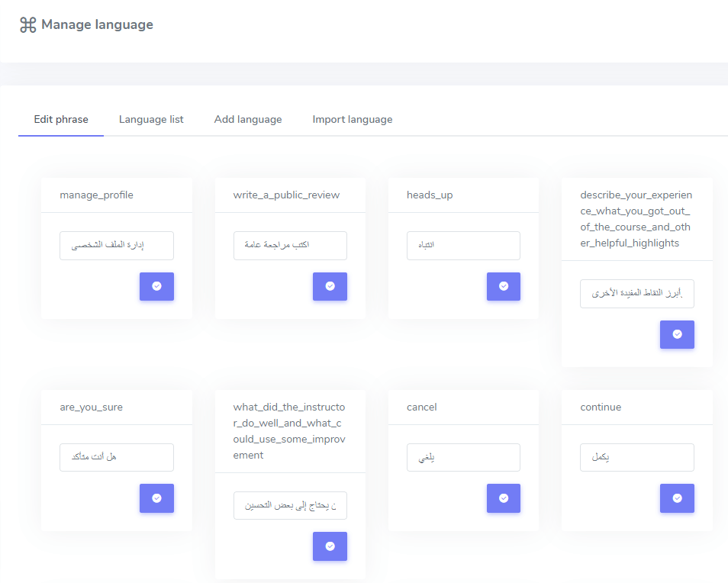Edit the manage_profile translation field
The height and width of the screenshot is (583, 728).
117,246
